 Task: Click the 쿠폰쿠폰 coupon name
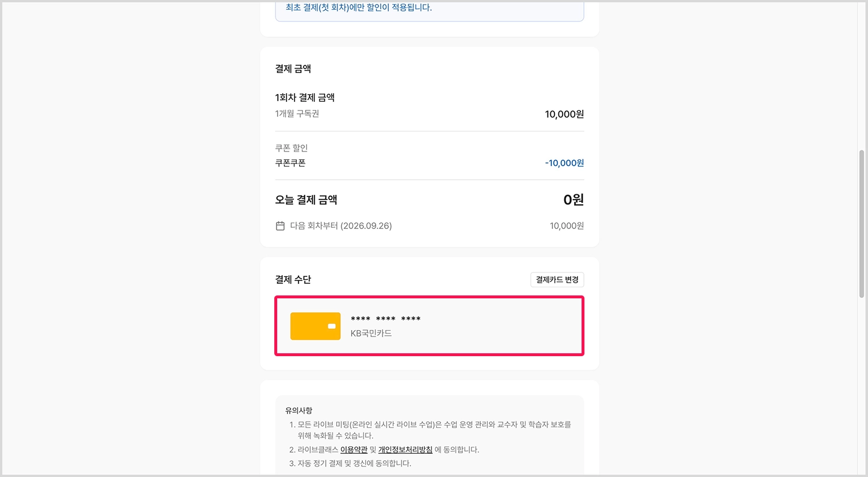tap(290, 163)
